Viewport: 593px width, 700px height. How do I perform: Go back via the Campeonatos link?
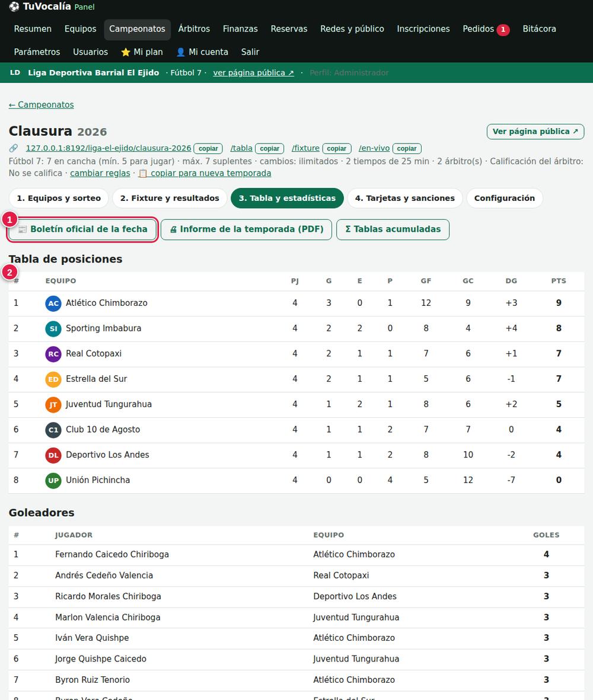coord(42,105)
